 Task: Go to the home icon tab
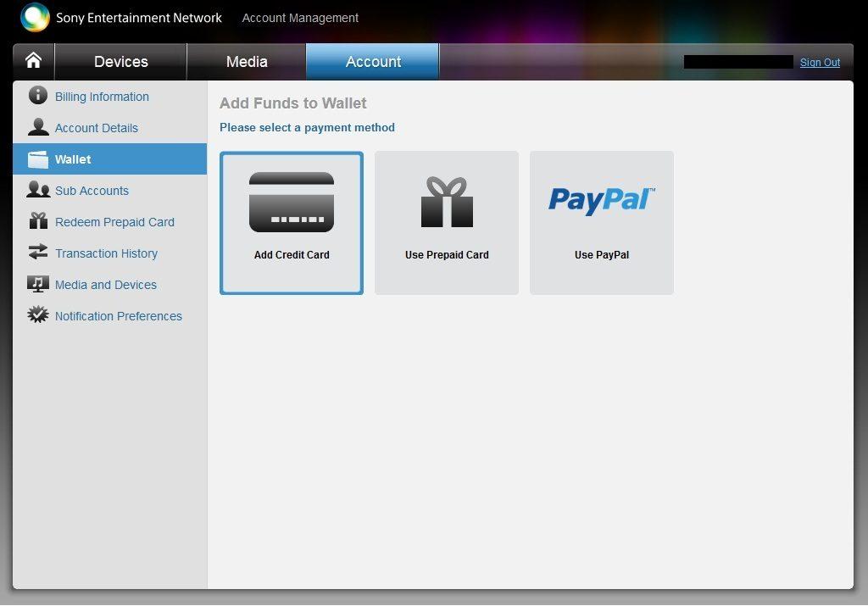[x=33, y=61]
